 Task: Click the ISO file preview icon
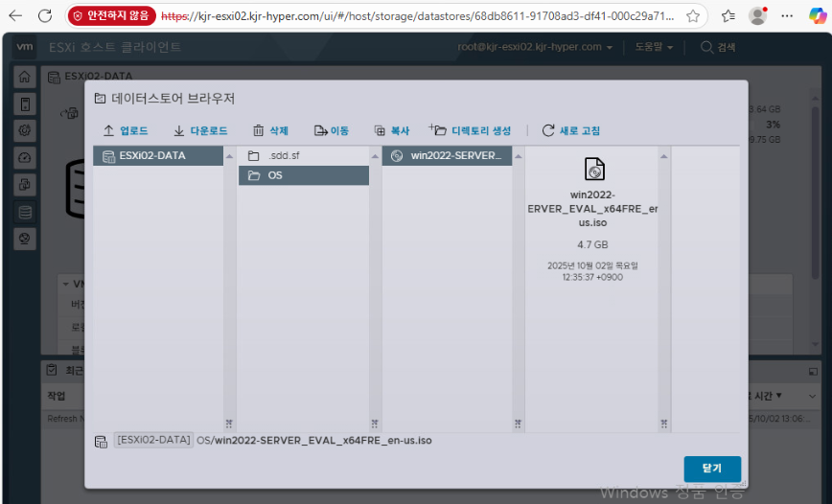point(594,170)
